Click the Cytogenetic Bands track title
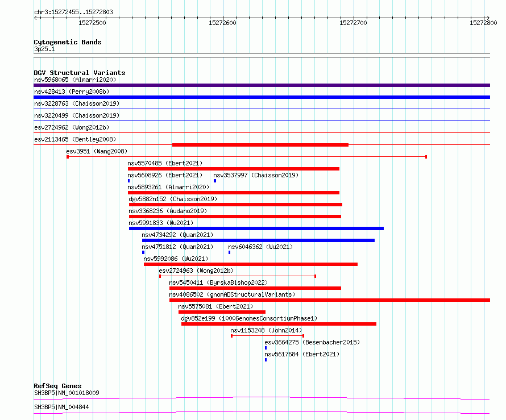506x420 pixels. tap(68, 42)
